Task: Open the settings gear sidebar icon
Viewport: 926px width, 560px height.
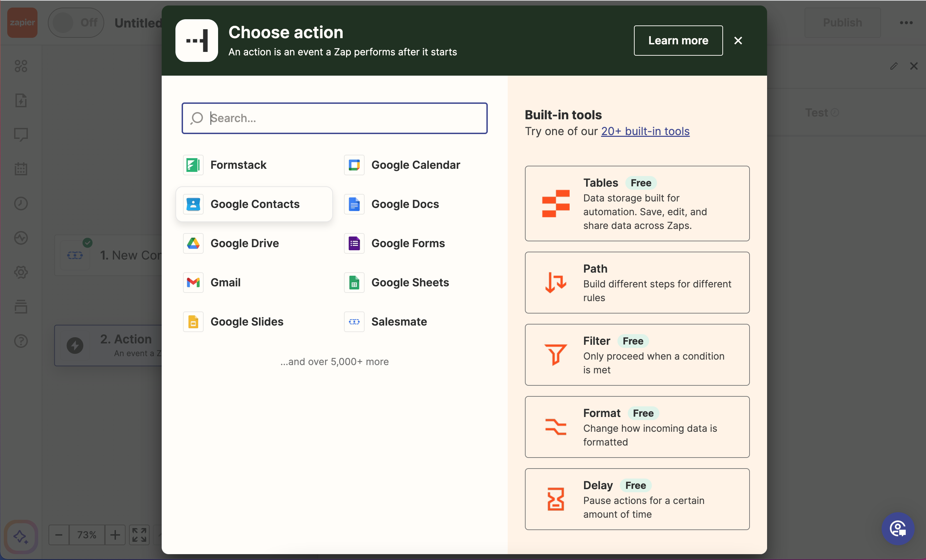Action: (21, 272)
